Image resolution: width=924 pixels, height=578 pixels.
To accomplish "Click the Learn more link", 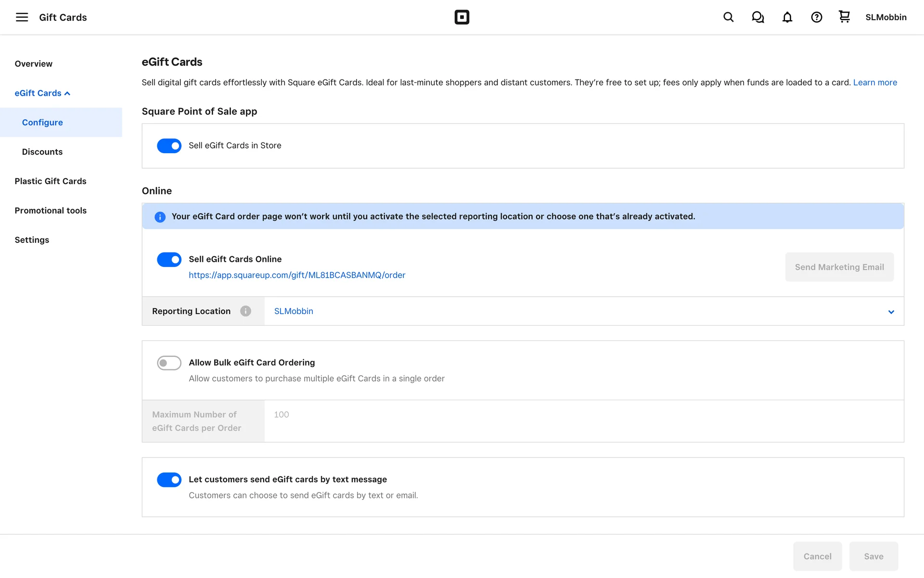I will (x=875, y=82).
